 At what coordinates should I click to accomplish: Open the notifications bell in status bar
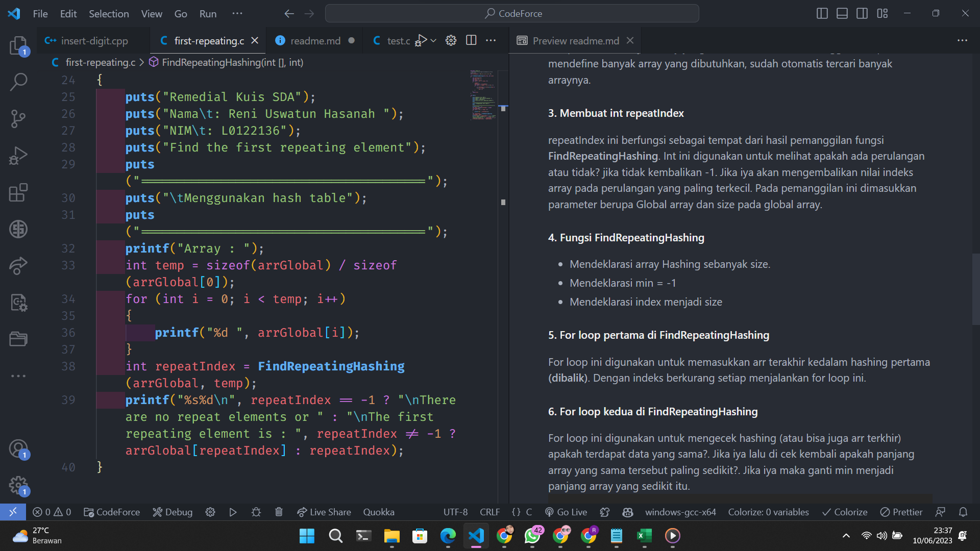tap(964, 512)
